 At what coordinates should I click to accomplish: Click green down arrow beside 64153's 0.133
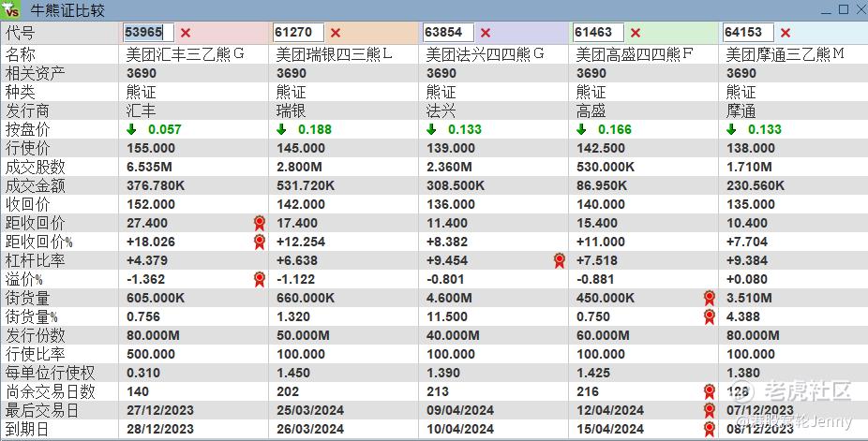[731, 129]
